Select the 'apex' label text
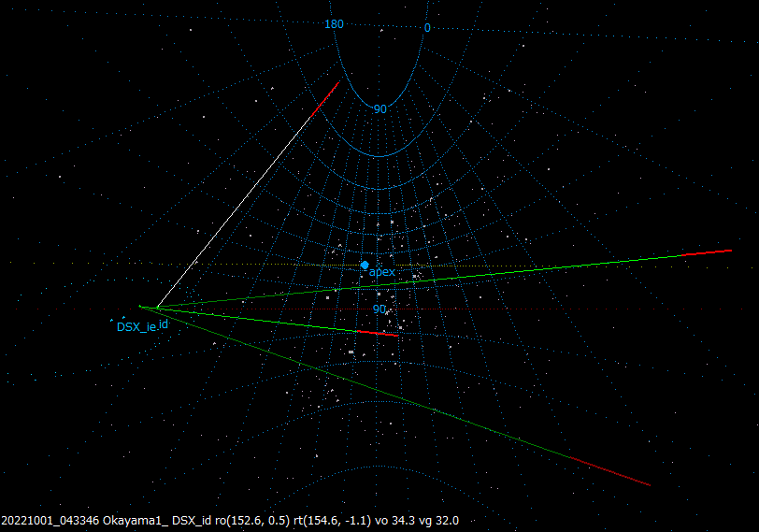The width and height of the screenshot is (759, 532). [x=382, y=272]
